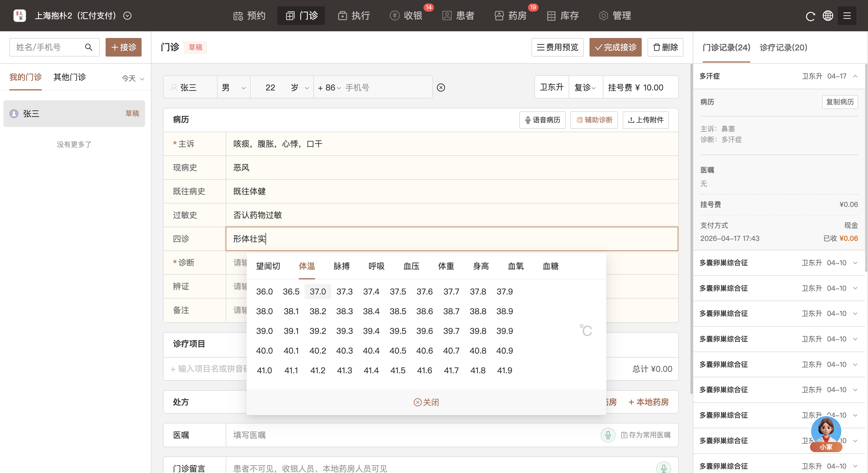Clear patient info with circled X icon

[441, 88]
